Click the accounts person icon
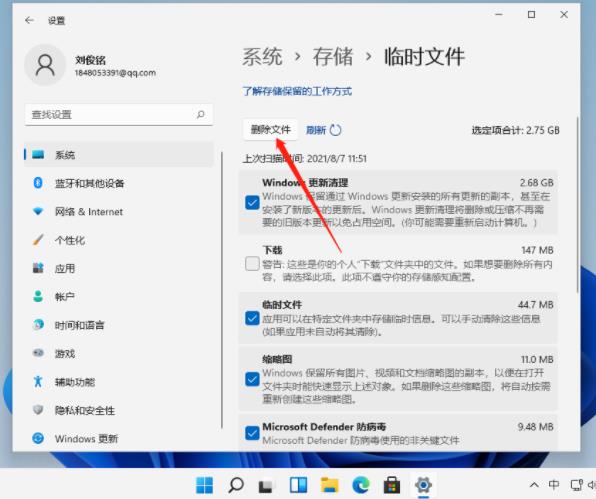The width and height of the screenshot is (596, 499). pos(38,296)
